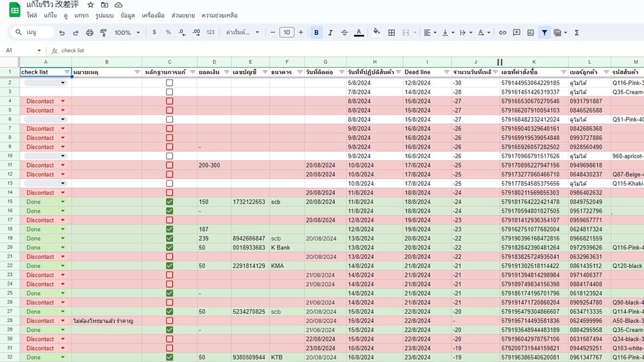The image size is (644, 362).
Task: Apply strikethrough formatting
Action: [344, 32]
